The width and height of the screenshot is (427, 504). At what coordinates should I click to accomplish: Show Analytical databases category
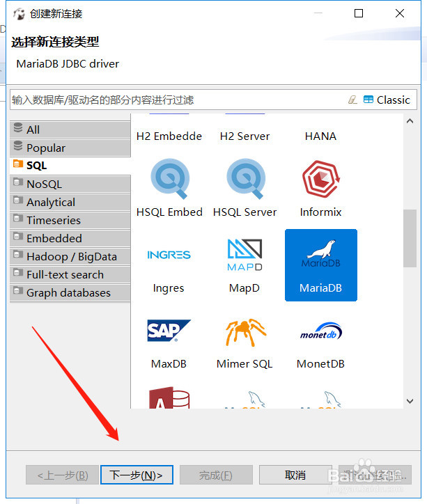[x=70, y=202]
